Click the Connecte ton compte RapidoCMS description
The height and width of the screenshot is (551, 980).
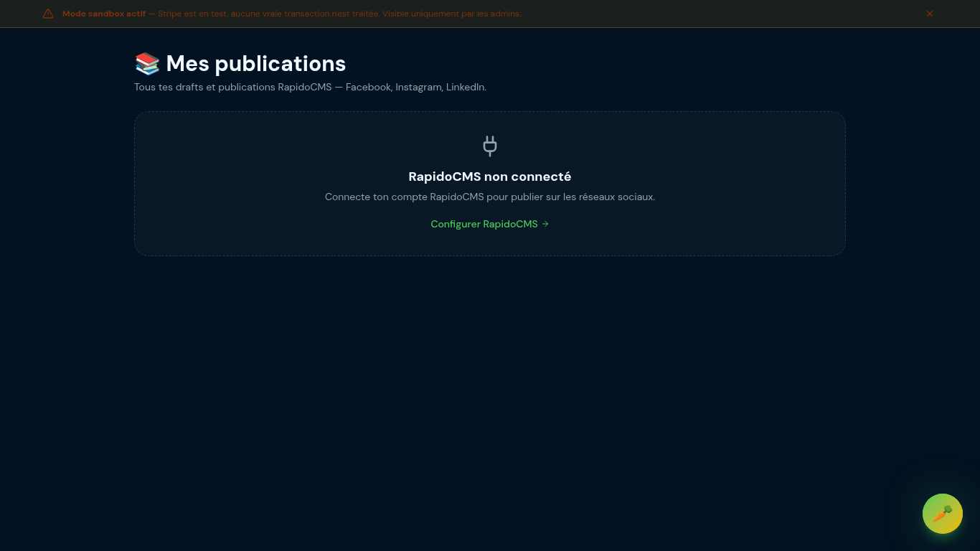[490, 197]
